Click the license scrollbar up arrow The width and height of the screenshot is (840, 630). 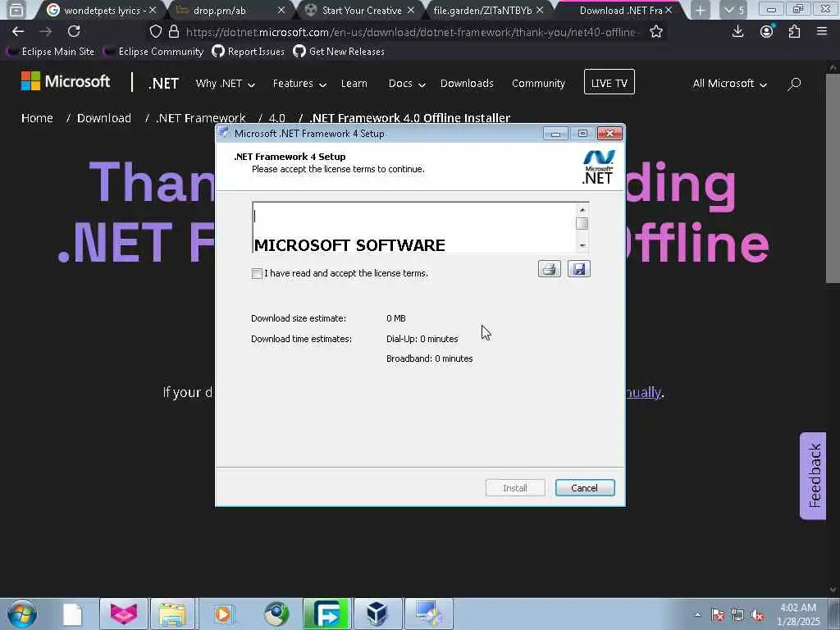582,209
